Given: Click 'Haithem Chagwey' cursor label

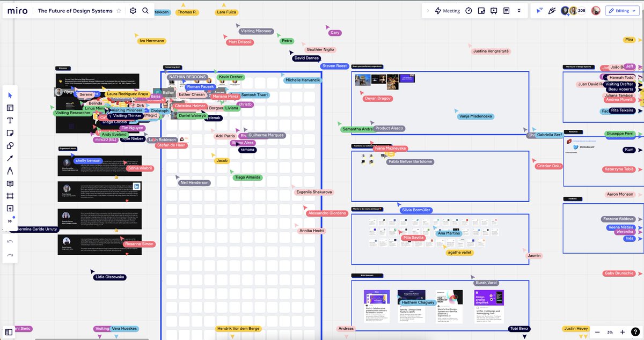Looking at the screenshot, I should [x=418, y=302].
